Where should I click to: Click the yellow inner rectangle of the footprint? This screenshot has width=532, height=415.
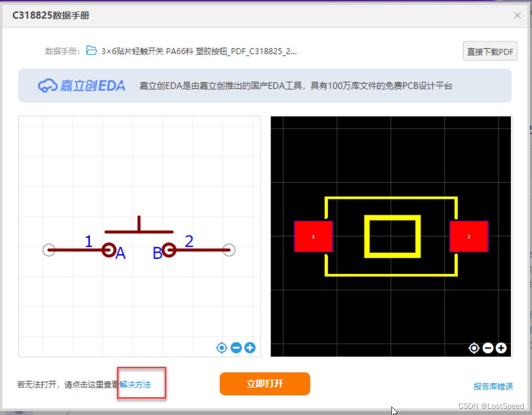(x=392, y=237)
